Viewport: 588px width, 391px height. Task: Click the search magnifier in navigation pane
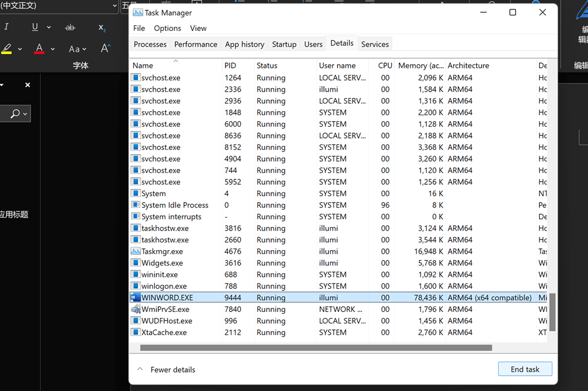point(15,113)
